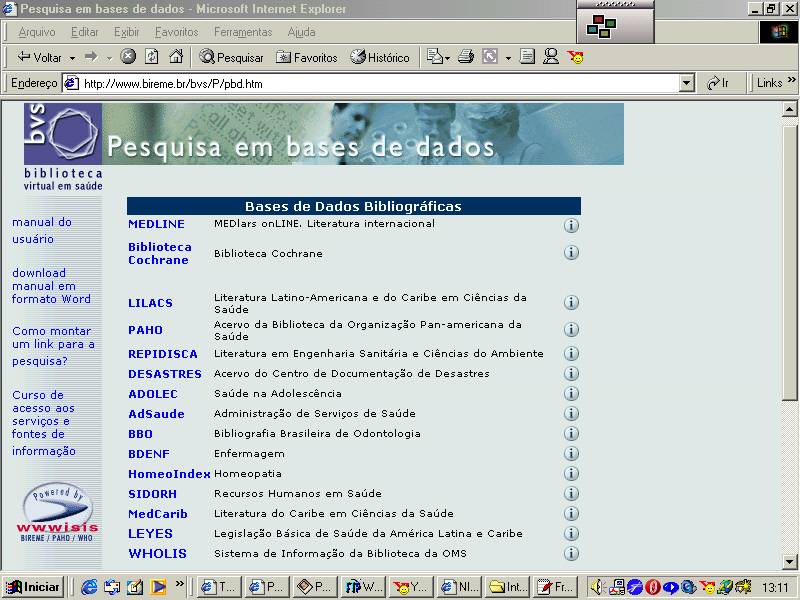Screen dimensions: 800x600
Task: Click the Edit document toolbar icon
Action: [527, 57]
